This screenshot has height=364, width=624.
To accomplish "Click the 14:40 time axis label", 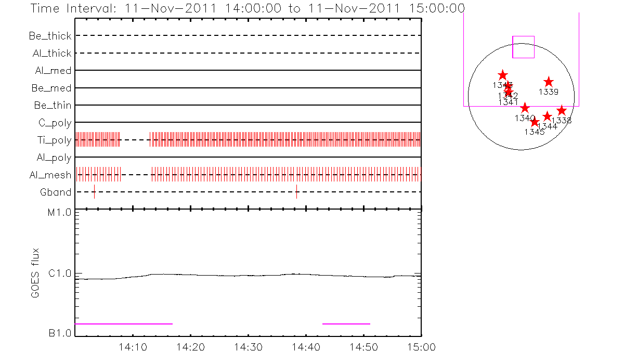I will pyautogui.click(x=306, y=347).
